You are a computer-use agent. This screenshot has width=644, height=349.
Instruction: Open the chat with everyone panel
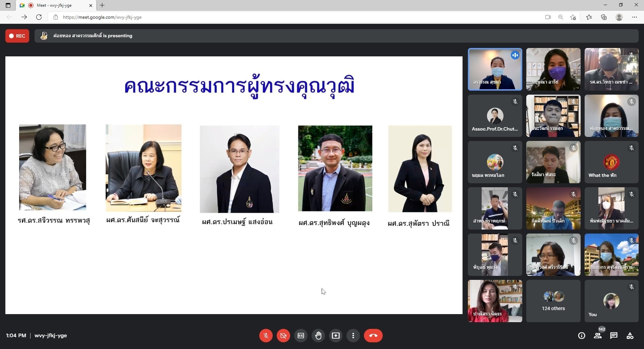point(614,336)
